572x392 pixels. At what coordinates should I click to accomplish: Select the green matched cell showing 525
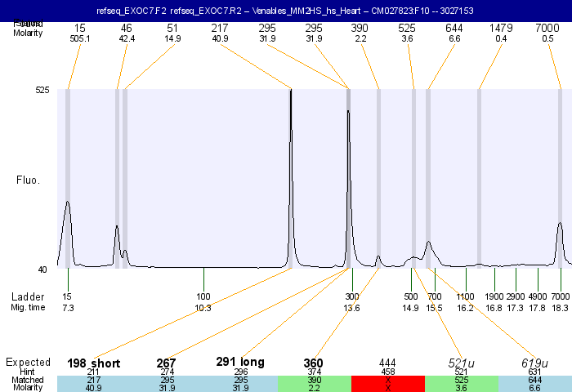tap(461, 384)
